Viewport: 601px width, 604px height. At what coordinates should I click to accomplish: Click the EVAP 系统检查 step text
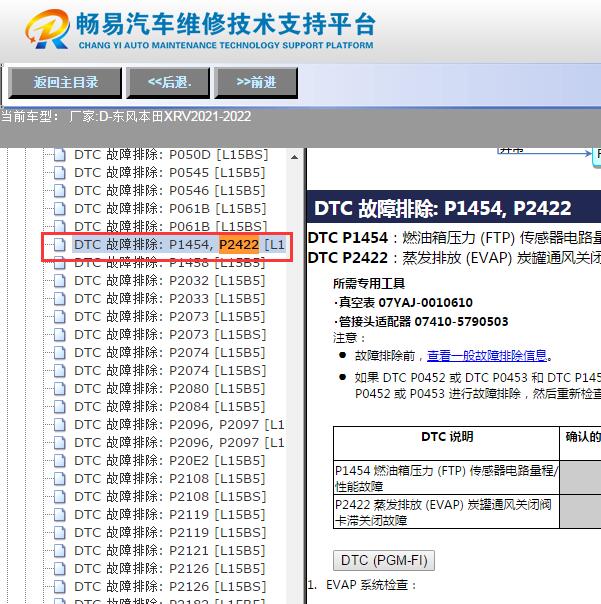pos(371,585)
